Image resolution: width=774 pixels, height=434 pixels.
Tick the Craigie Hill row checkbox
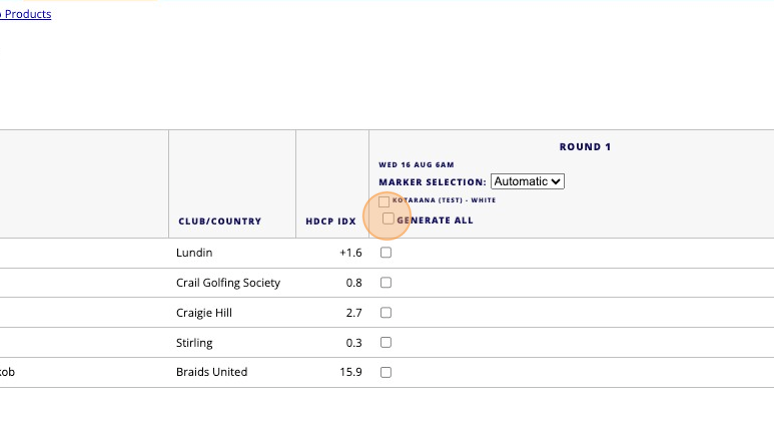[386, 313]
